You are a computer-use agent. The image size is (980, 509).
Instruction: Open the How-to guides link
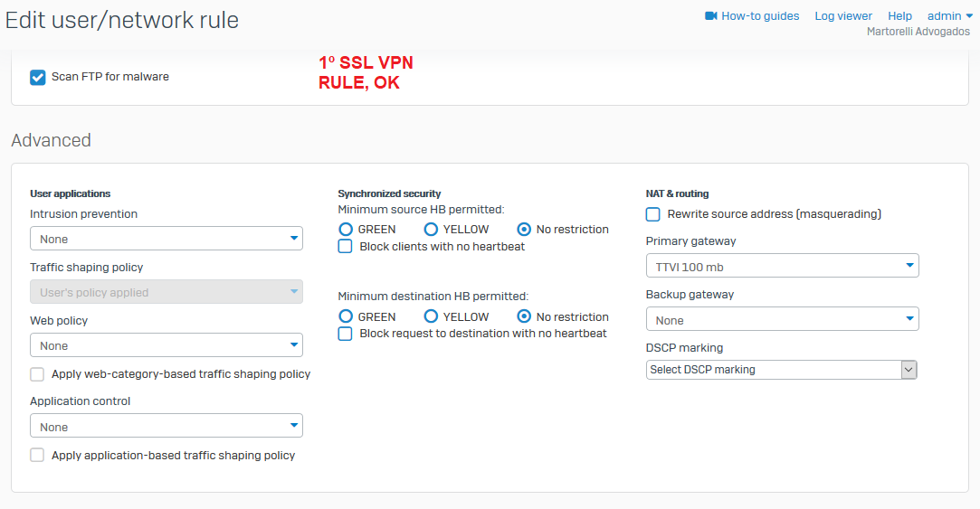click(760, 16)
